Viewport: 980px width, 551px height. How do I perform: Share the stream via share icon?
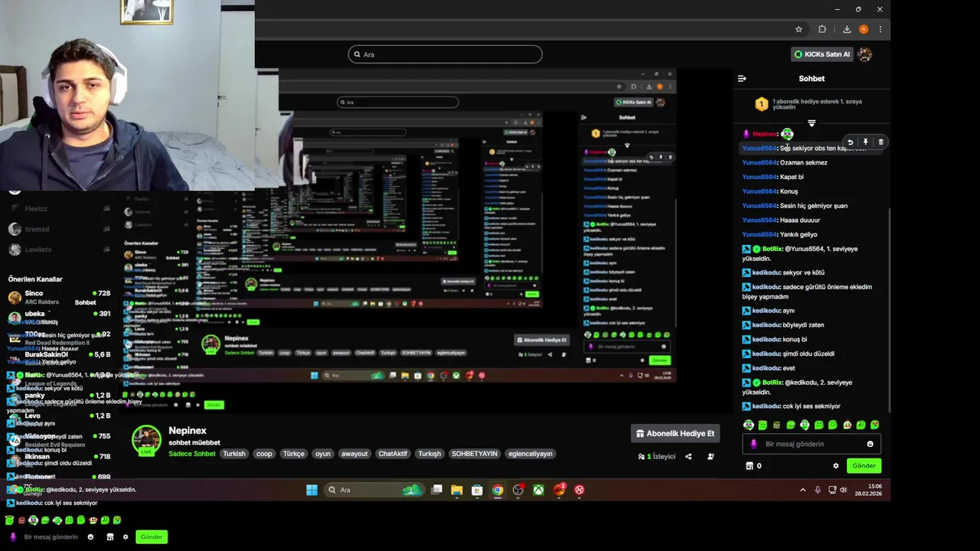pyautogui.click(x=688, y=457)
